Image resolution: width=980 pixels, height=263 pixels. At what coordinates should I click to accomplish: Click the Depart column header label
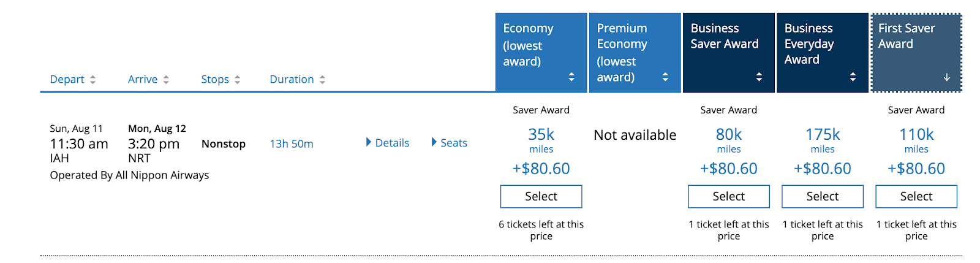pos(67,80)
